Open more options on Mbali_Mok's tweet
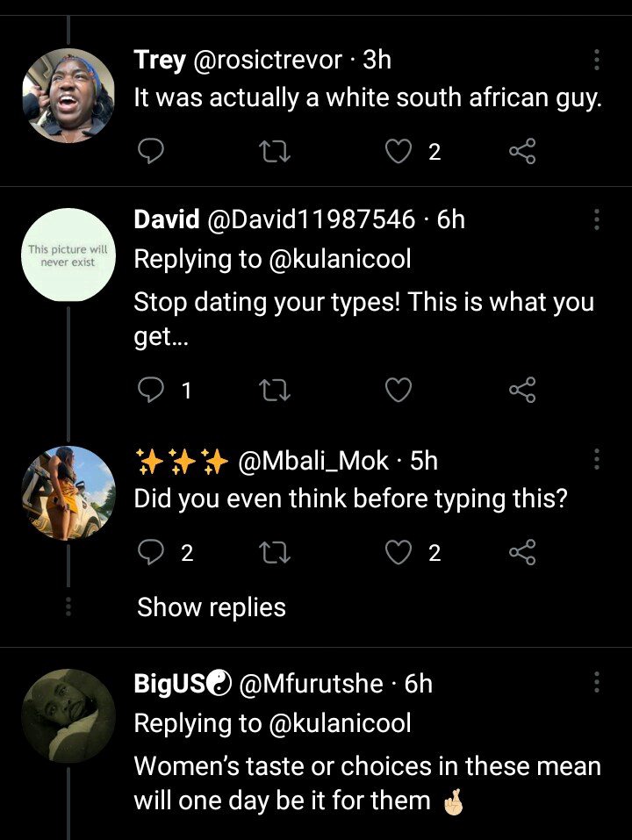This screenshot has height=840, width=632. 596,460
